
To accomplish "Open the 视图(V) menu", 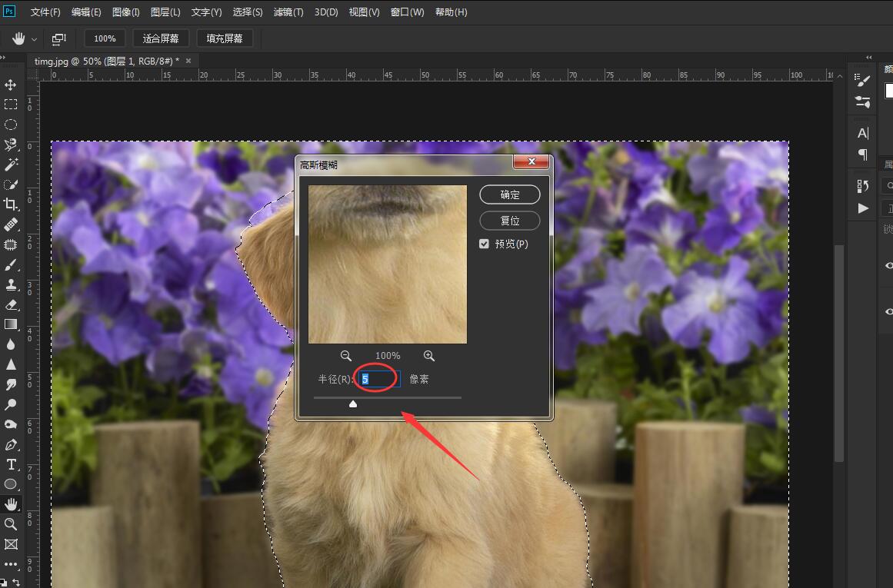I will pyautogui.click(x=364, y=12).
